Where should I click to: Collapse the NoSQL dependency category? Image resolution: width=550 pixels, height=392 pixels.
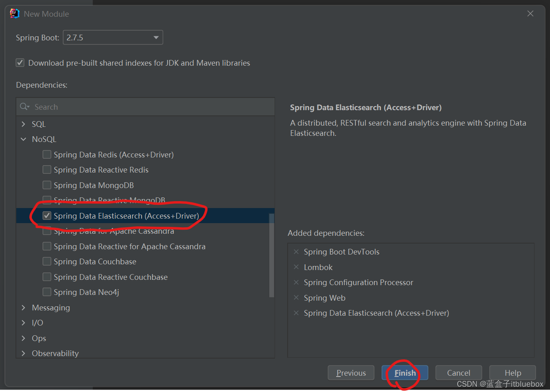click(23, 139)
